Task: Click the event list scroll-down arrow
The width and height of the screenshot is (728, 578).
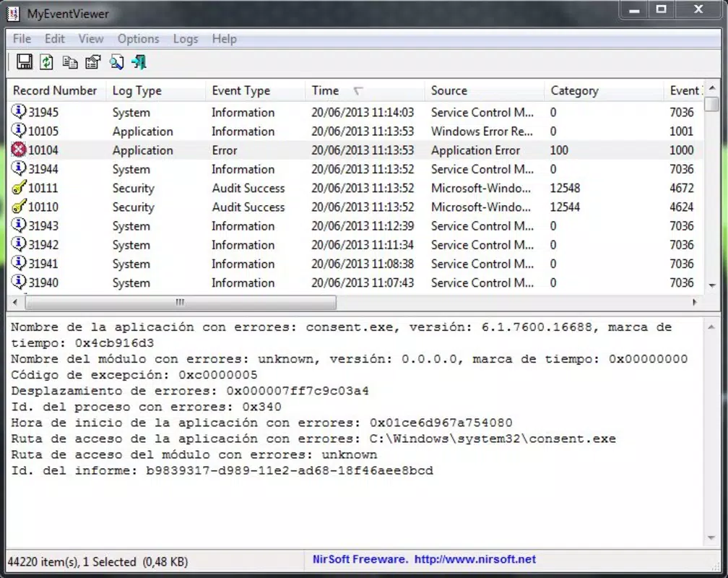Action: tap(712, 285)
